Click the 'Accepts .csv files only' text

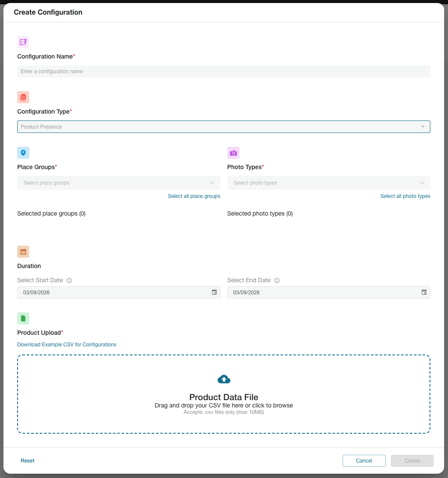224,412
